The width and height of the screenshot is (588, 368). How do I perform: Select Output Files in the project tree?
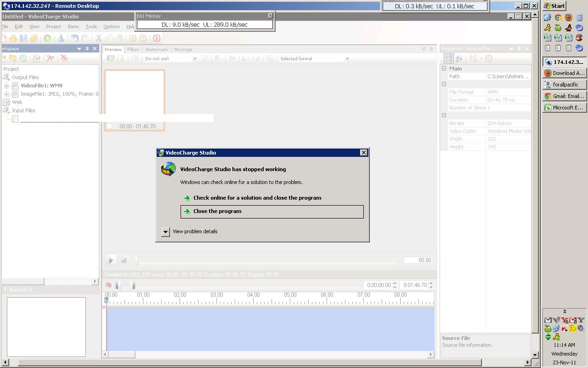click(25, 77)
